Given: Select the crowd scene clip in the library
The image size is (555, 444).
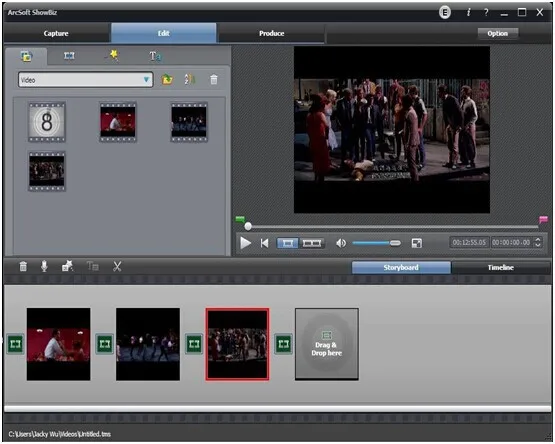Looking at the screenshot, I should (47, 171).
